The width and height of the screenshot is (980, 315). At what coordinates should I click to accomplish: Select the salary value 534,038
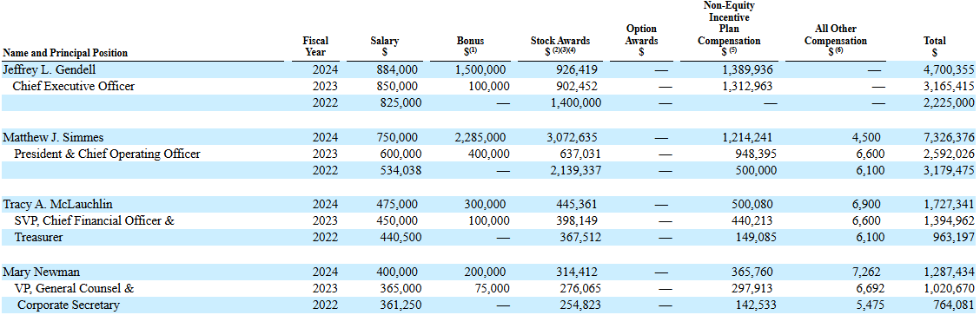click(x=401, y=170)
